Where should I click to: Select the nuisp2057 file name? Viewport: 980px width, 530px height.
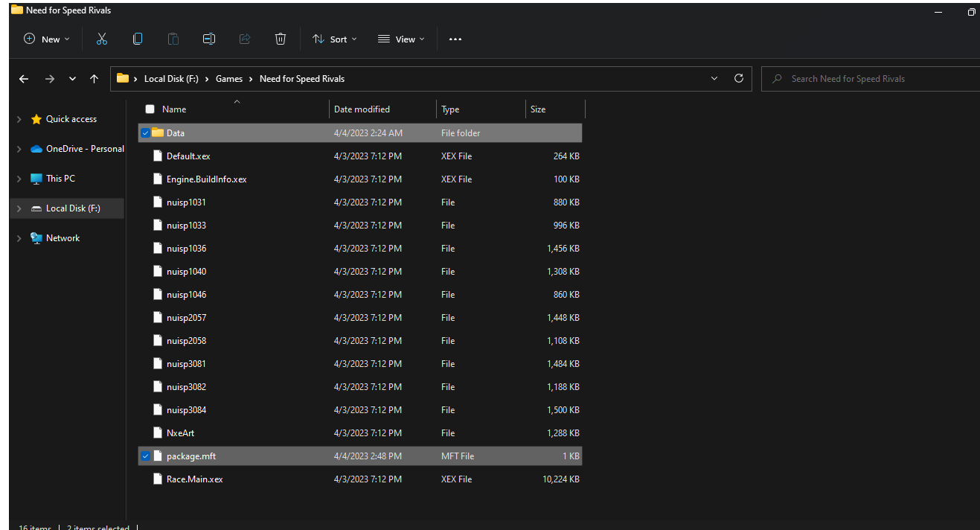(186, 317)
